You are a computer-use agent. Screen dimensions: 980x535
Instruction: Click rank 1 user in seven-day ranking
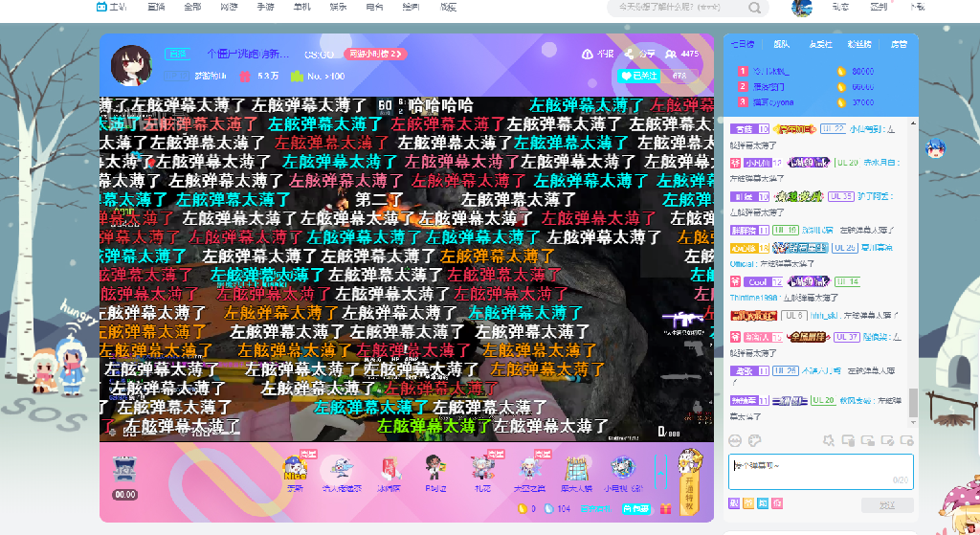(x=770, y=71)
